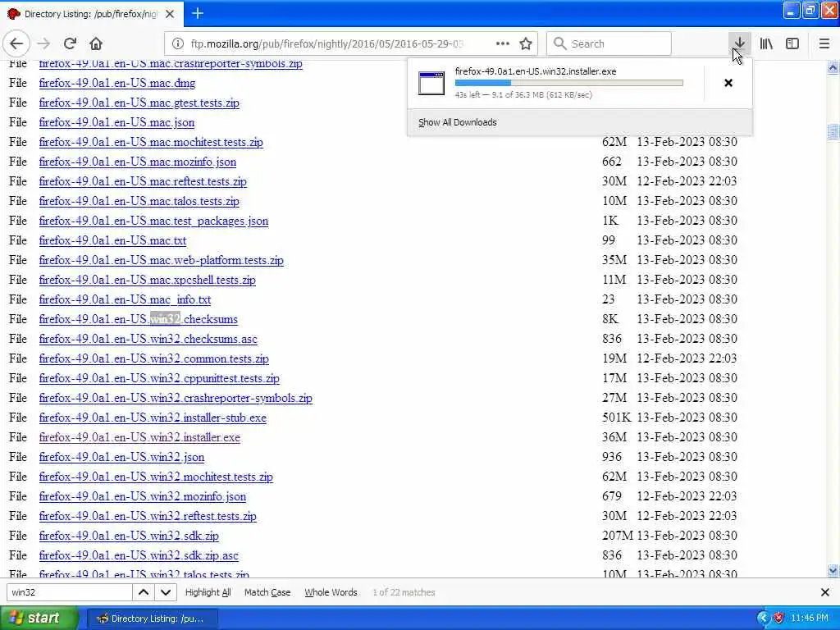Reload the current page
840x630 pixels.
coord(70,43)
